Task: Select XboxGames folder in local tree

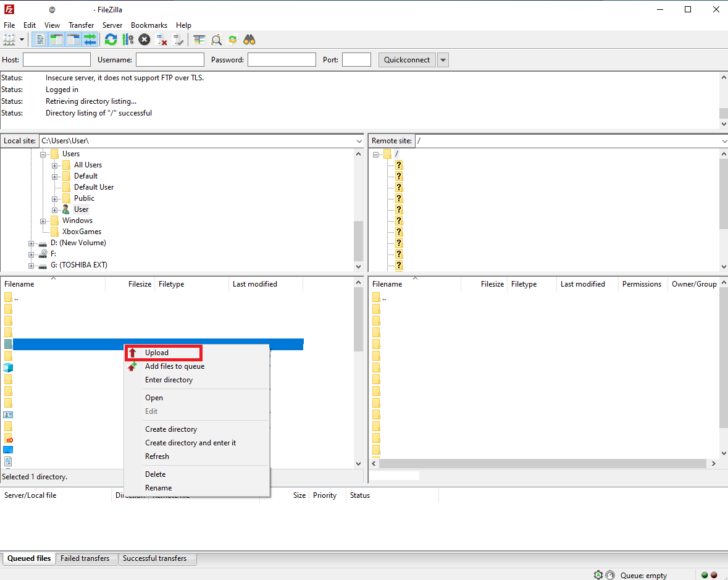Action: click(x=82, y=232)
